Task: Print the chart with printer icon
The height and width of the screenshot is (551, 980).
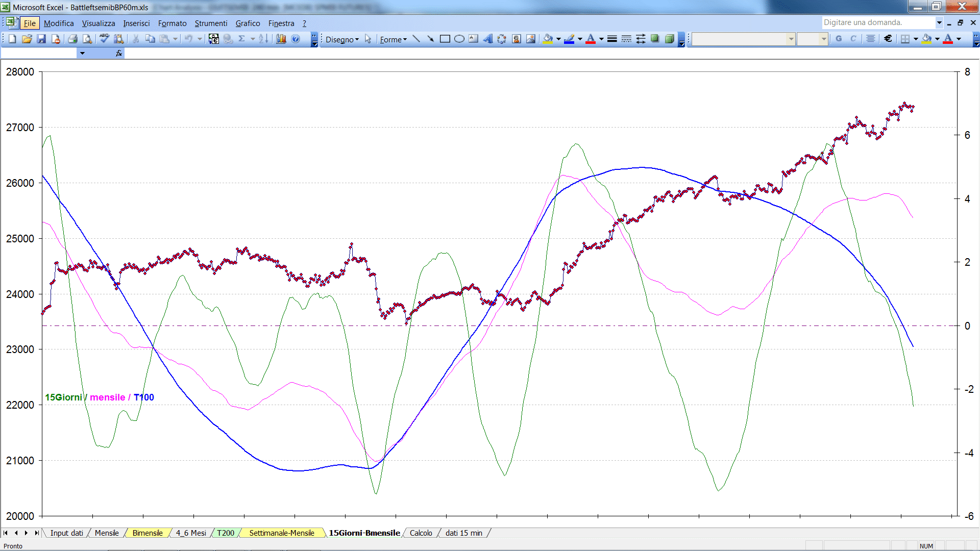Action: point(72,39)
